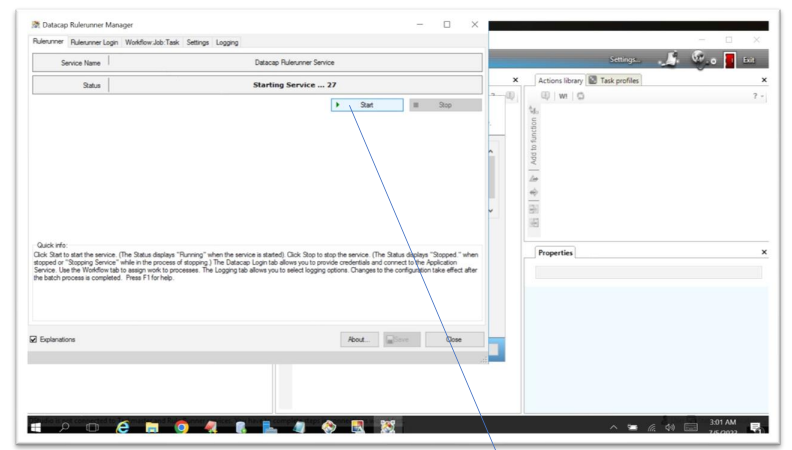Click the Service Name value field

click(x=294, y=63)
